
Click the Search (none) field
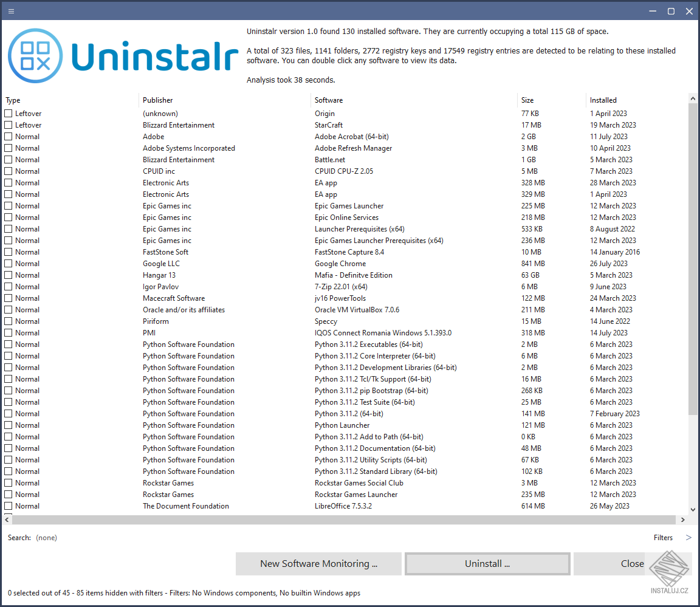pos(46,537)
